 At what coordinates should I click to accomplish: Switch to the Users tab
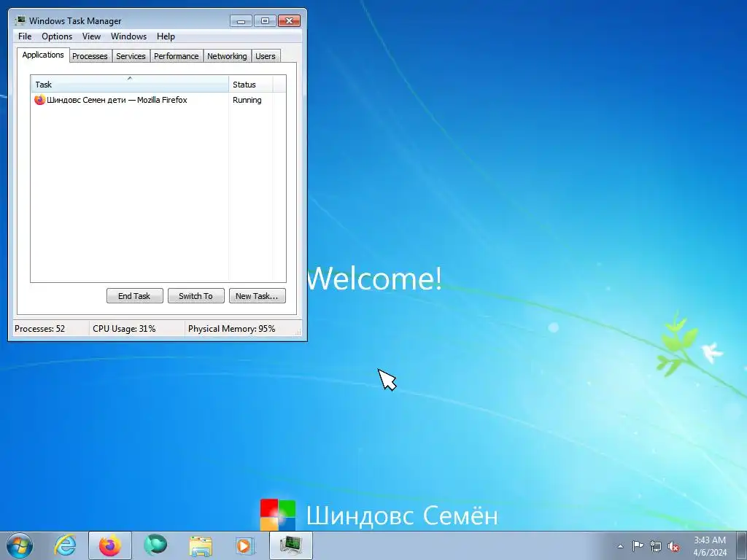click(x=266, y=56)
